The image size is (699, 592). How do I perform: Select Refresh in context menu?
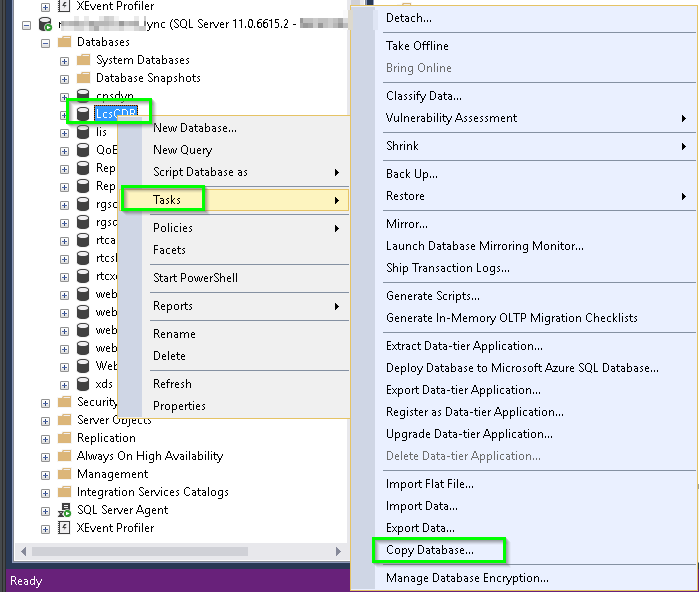click(172, 384)
